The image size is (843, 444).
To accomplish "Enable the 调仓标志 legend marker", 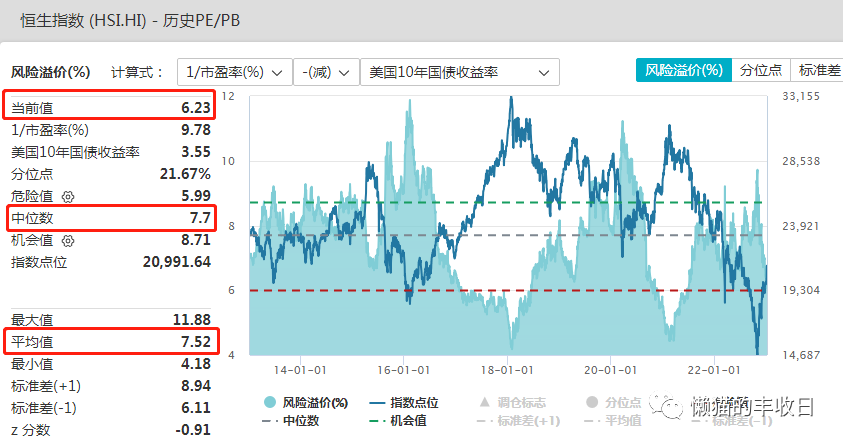I will 512,403.
